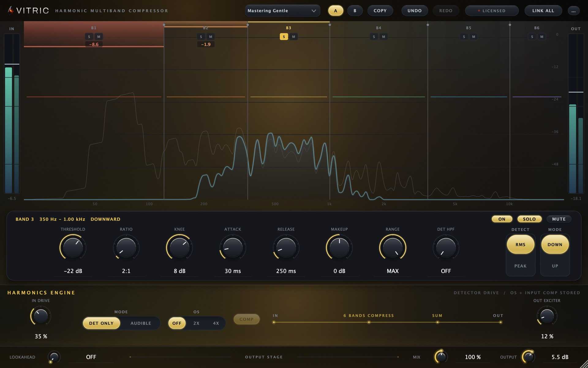Click the output value 5.5 dB

pyautogui.click(x=560, y=357)
